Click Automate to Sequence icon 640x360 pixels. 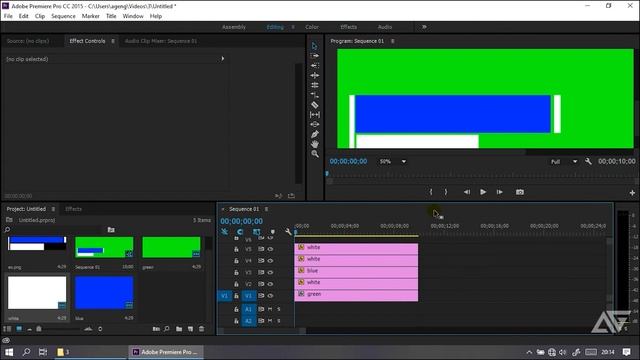pyautogui.click(x=156, y=329)
